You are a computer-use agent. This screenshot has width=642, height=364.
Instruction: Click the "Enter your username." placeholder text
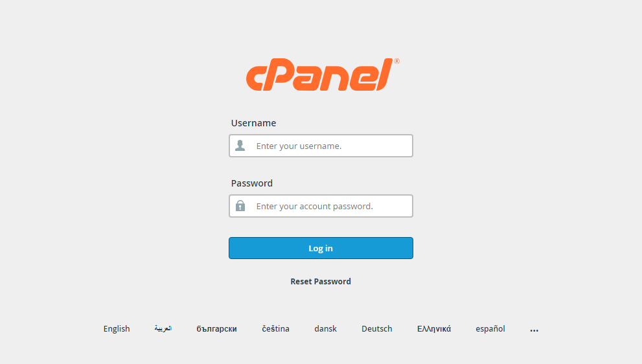pyautogui.click(x=299, y=146)
